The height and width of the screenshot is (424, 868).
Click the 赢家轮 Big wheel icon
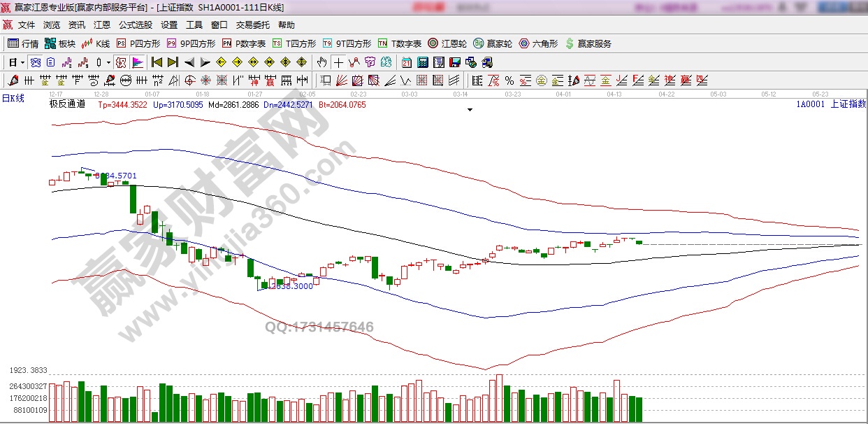[x=492, y=43]
